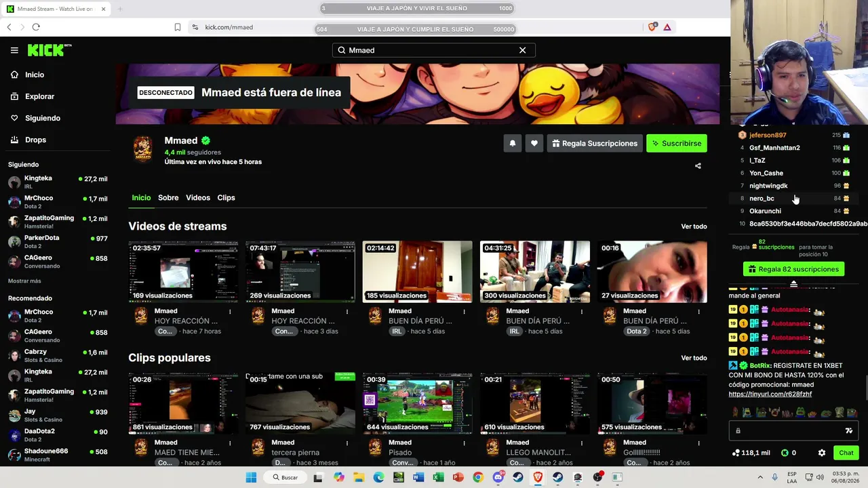Screen dimensions: 868x488
Task: Reload the kick.com page
Action: [36, 27]
